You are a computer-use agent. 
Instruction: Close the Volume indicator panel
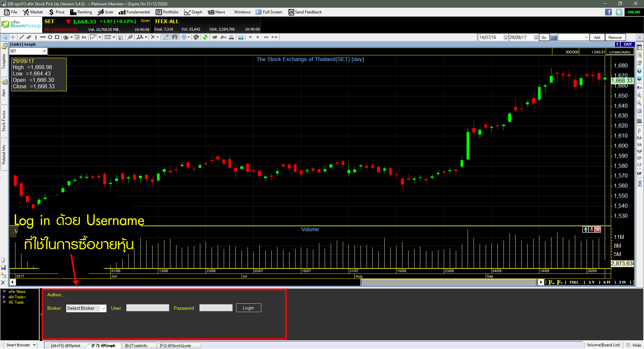(x=598, y=230)
